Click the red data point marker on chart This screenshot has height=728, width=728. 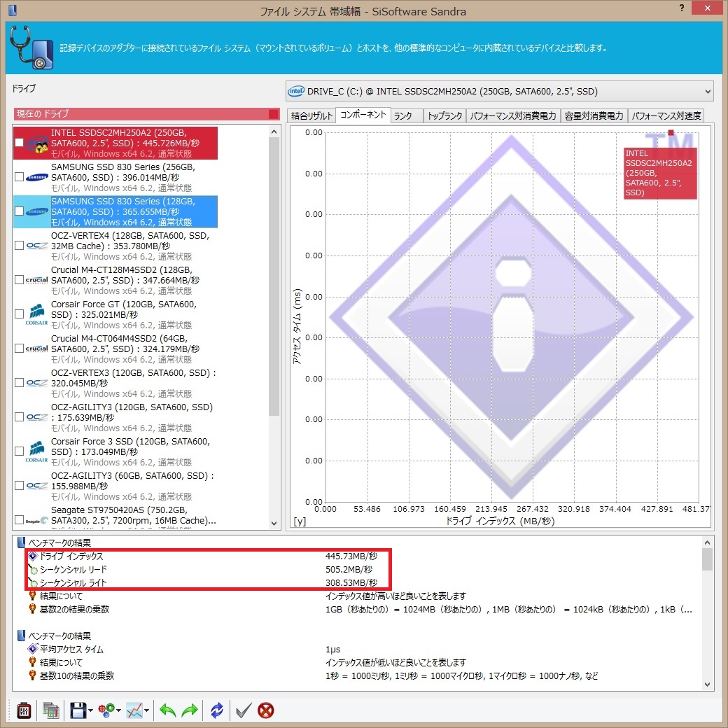(671, 133)
